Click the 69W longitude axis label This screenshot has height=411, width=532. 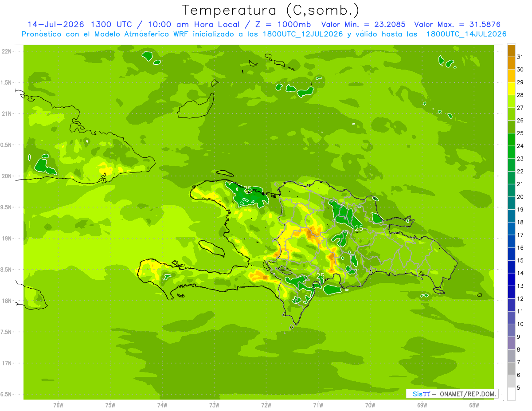422,405
